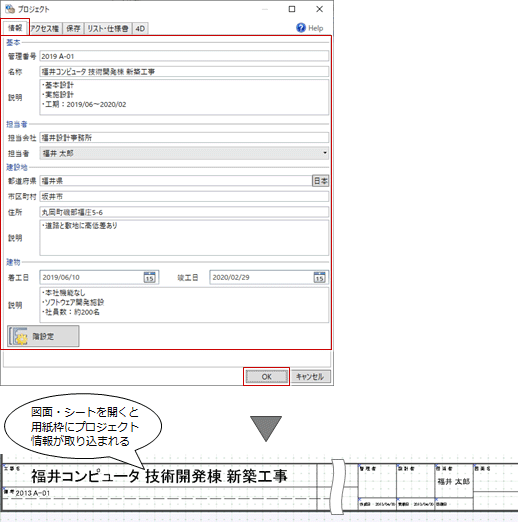Switch to the リスト・仕様書 tab
Viewport: 518px width, 522px height.
[x=108, y=29]
